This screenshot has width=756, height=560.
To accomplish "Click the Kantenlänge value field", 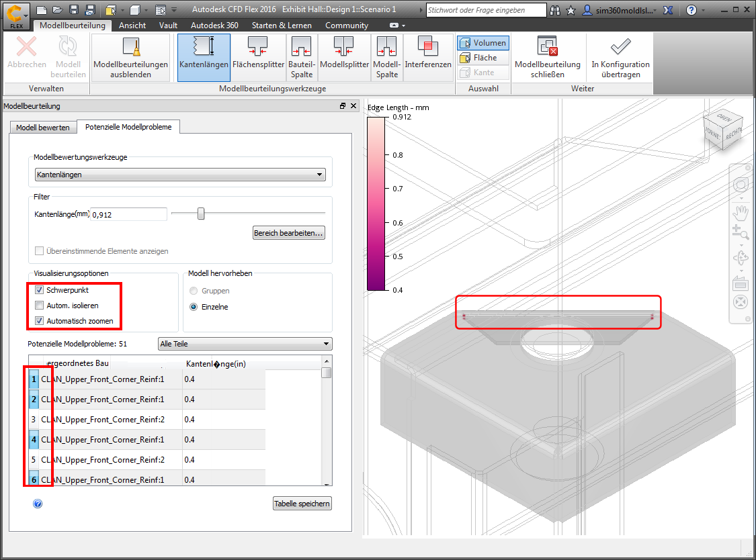I will coord(128,214).
